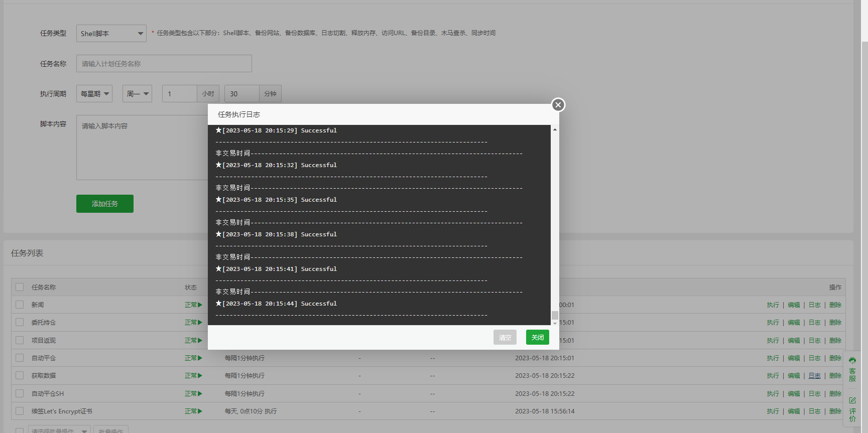Toggle the 正常 status of 项目返现 task
The width and height of the screenshot is (868, 433).
193,341
